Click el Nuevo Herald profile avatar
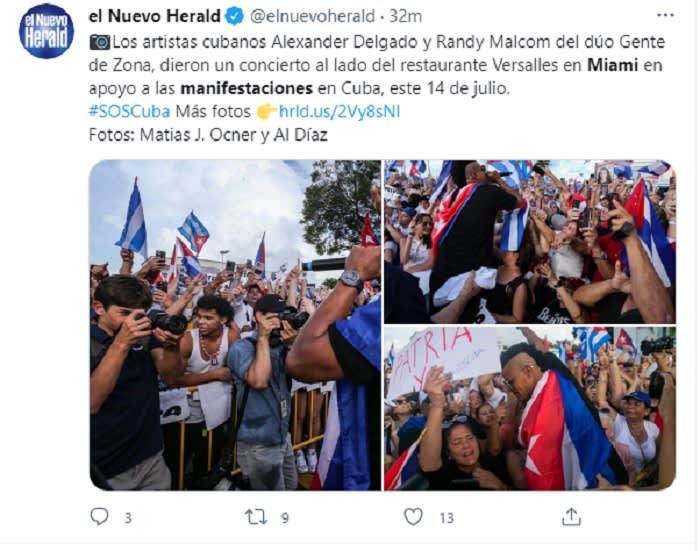The width and height of the screenshot is (700, 551). (x=46, y=31)
